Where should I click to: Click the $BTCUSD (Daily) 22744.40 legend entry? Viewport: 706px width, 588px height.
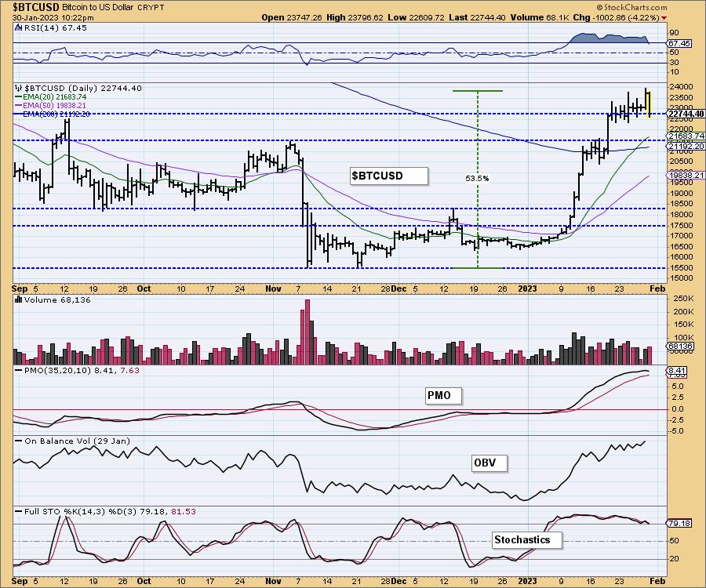(83, 88)
